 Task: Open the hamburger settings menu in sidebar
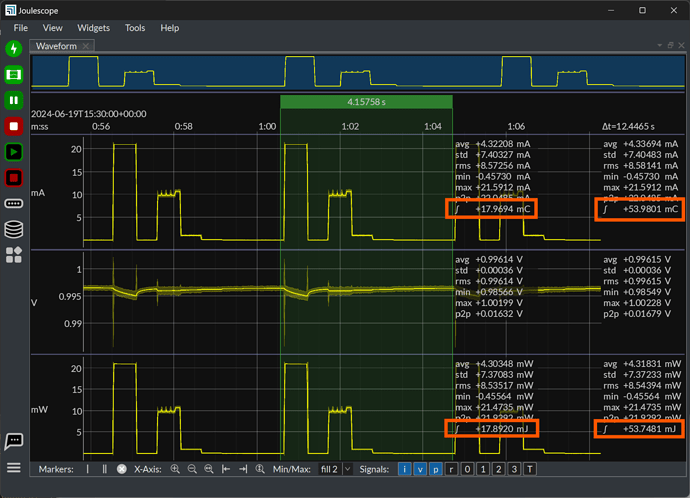(x=14, y=467)
